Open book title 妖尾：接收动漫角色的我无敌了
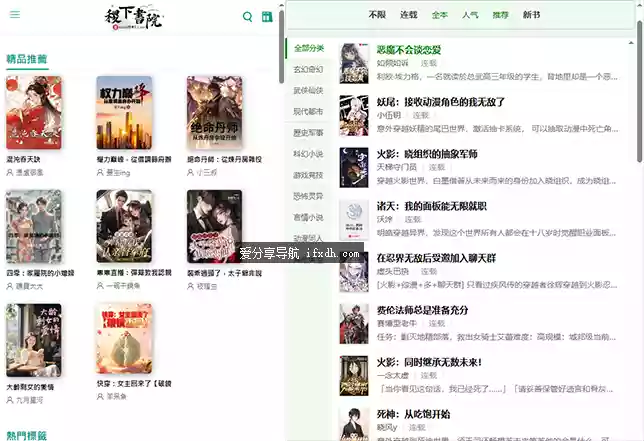Image resolution: width=644 pixels, height=441 pixels. [x=441, y=102]
